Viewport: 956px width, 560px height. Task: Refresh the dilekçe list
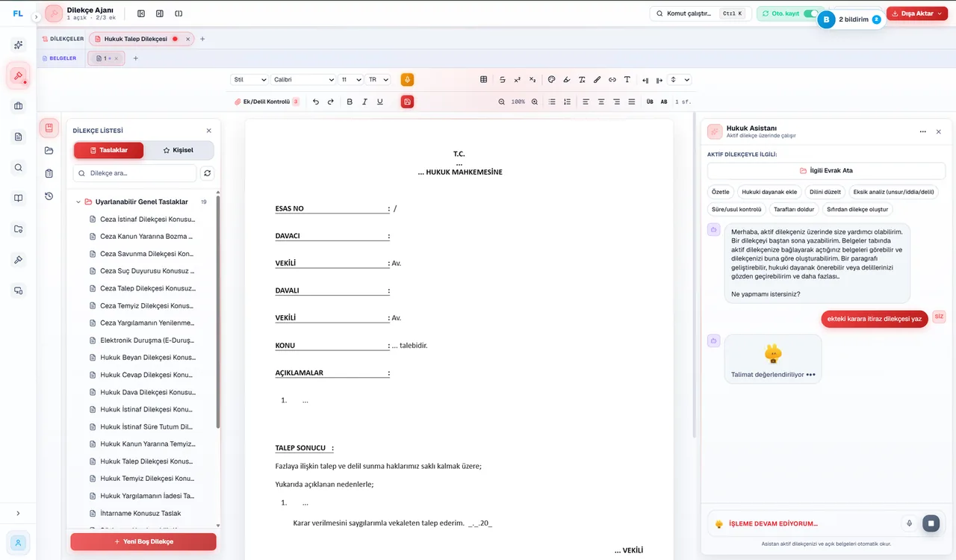207,173
